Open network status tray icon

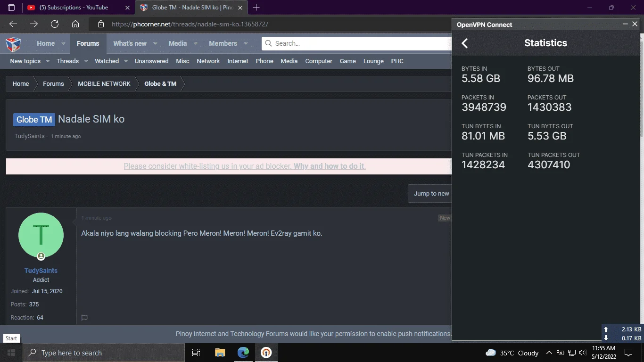tap(572, 353)
